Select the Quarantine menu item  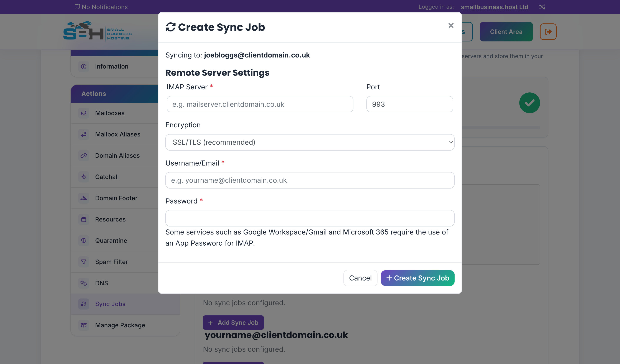pyautogui.click(x=115, y=241)
